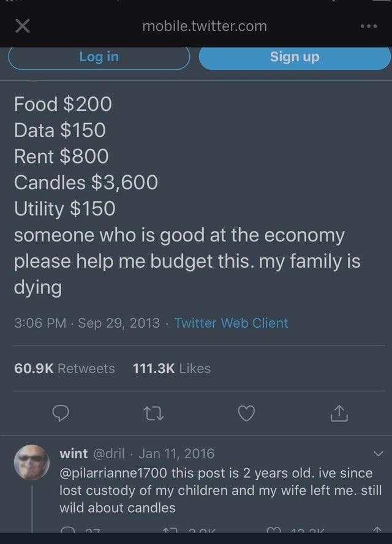
Task: View the 111.3K Likes list
Action: (171, 368)
